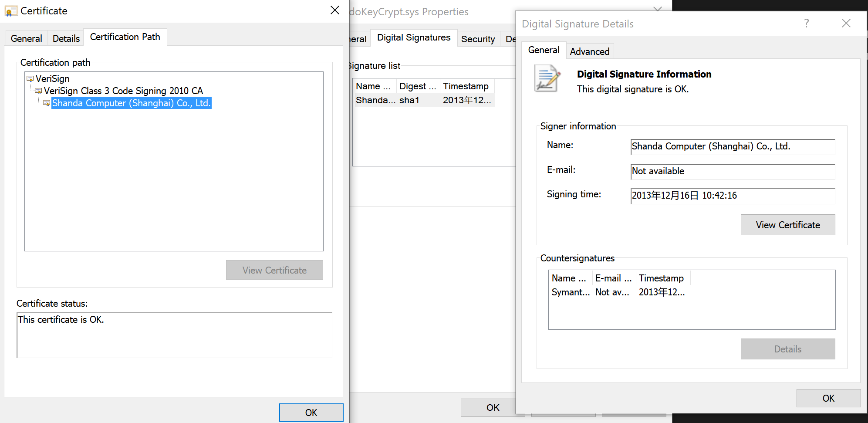
Task: Close the Certificate window
Action: [x=334, y=10]
